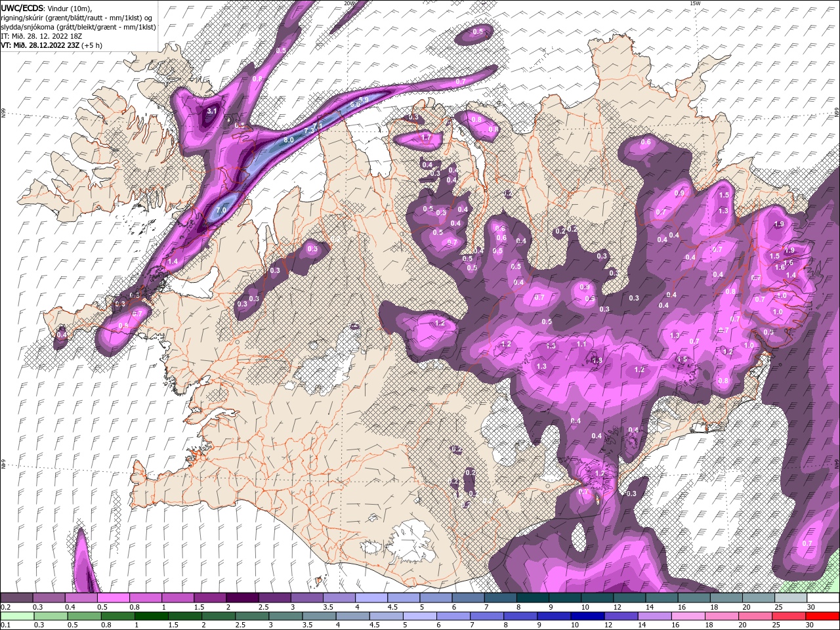Screen dimensions: 840x630
Task: Click the '1.1' precipitation value on the map
Action: pos(581,344)
